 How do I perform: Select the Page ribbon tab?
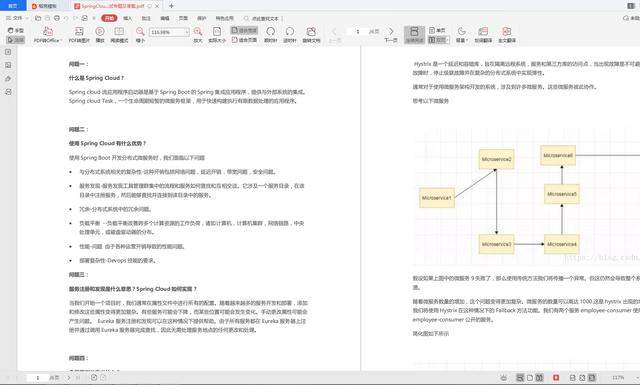pyautogui.click(x=183, y=18)
